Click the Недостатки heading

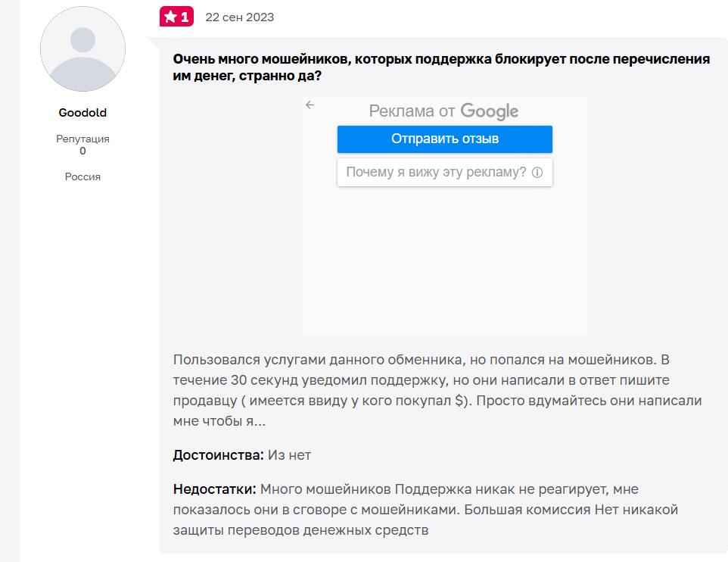215,489
